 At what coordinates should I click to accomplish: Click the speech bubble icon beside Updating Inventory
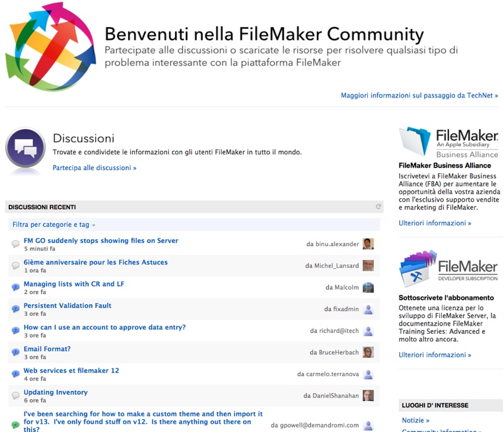pos(15,395)
